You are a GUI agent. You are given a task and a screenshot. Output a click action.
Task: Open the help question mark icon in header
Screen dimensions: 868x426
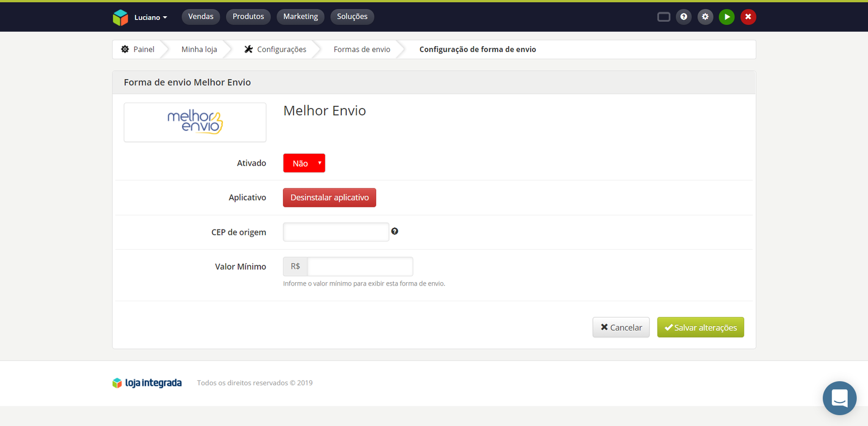tap(684, 17)
